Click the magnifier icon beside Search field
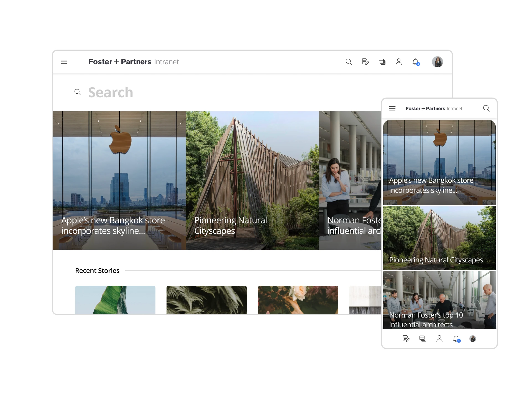This screenshot has width=532, height=399. click(78, 92)
